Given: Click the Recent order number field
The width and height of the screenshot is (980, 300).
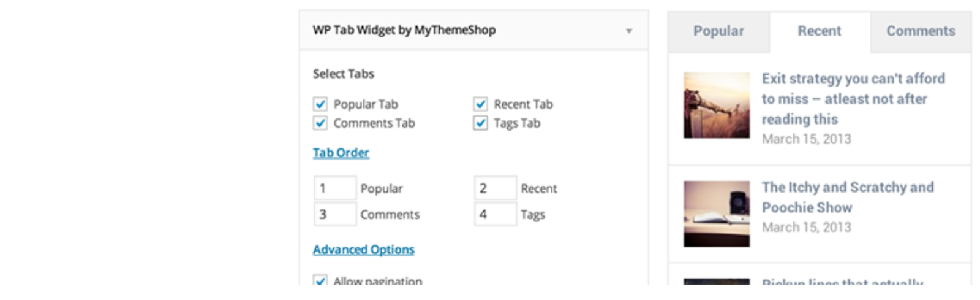Looking at the screenshot, I should click(496, 188).
